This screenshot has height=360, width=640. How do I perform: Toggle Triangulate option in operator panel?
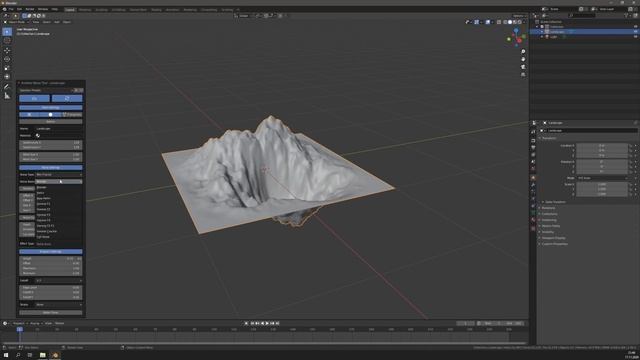[x=72, y=115]
